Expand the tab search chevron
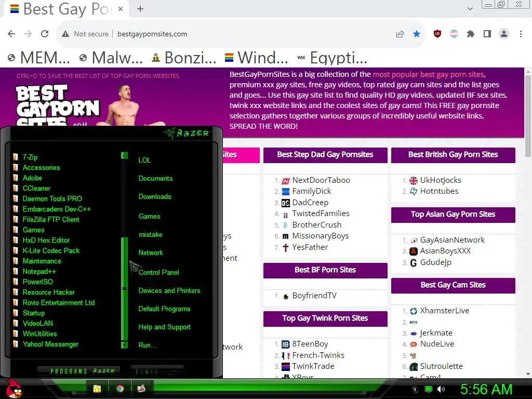 470,9
